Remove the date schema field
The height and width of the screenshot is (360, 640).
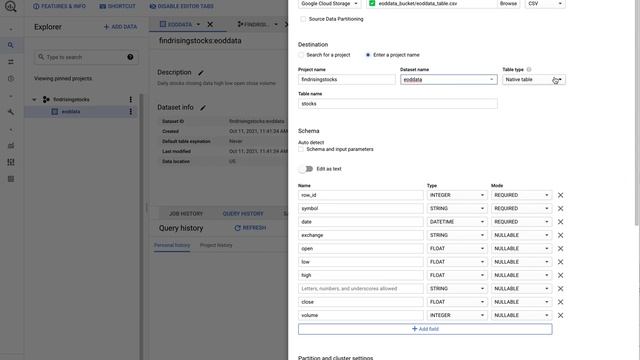pyautogui.click(x=560, y=222)
